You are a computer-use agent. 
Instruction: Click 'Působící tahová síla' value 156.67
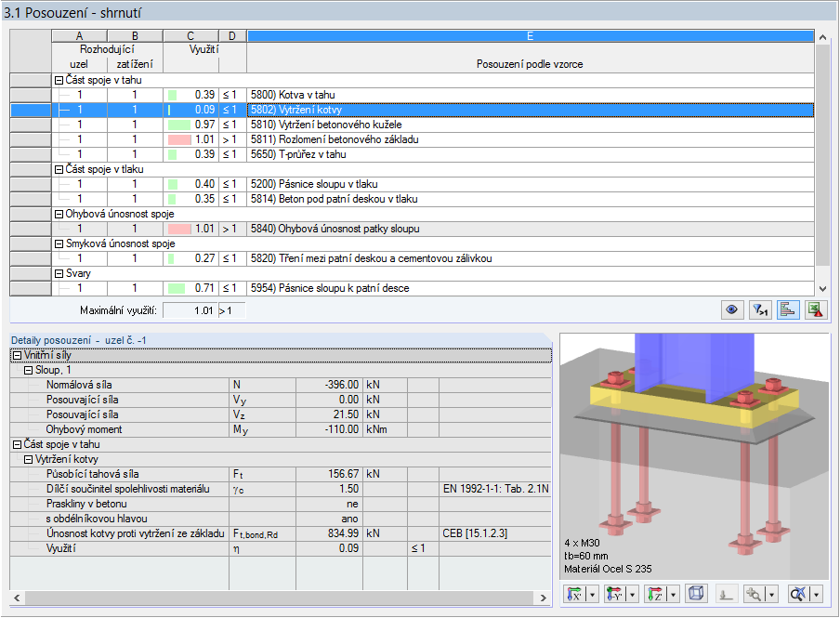pyautogui.click(x=330, y=474)
